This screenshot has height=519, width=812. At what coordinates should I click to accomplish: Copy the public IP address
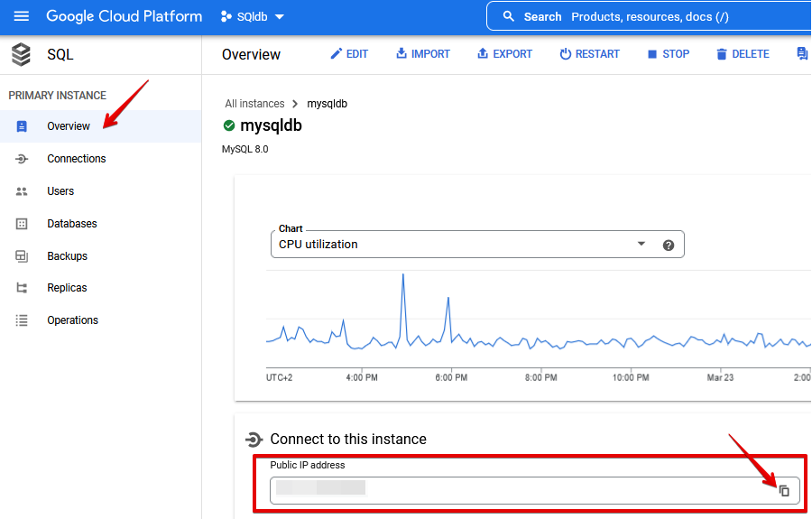(x=784, y=491)
